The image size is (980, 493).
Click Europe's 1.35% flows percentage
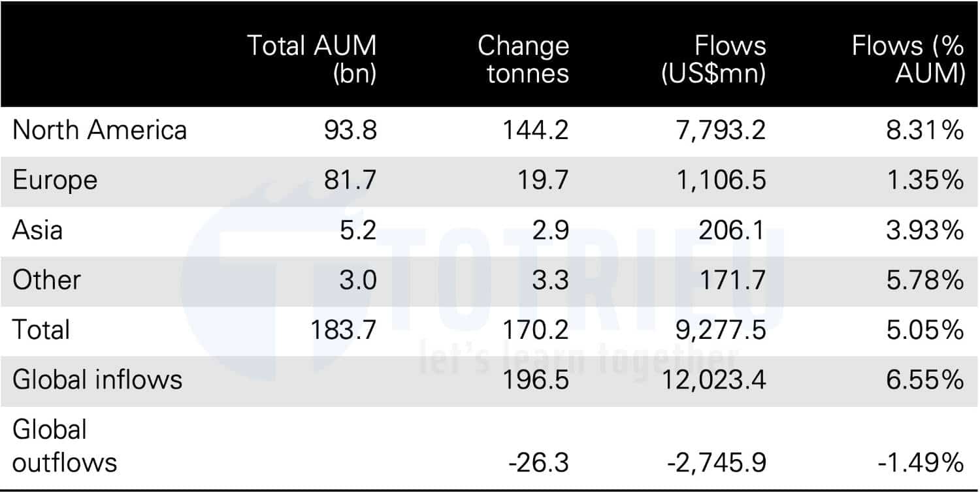[926, 180]
